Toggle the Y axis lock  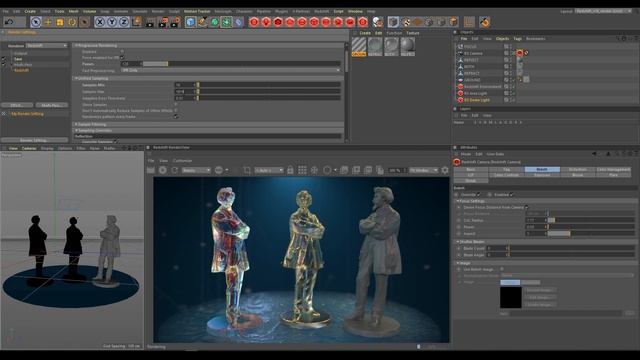pyautogui.click(x=112, y=22)
